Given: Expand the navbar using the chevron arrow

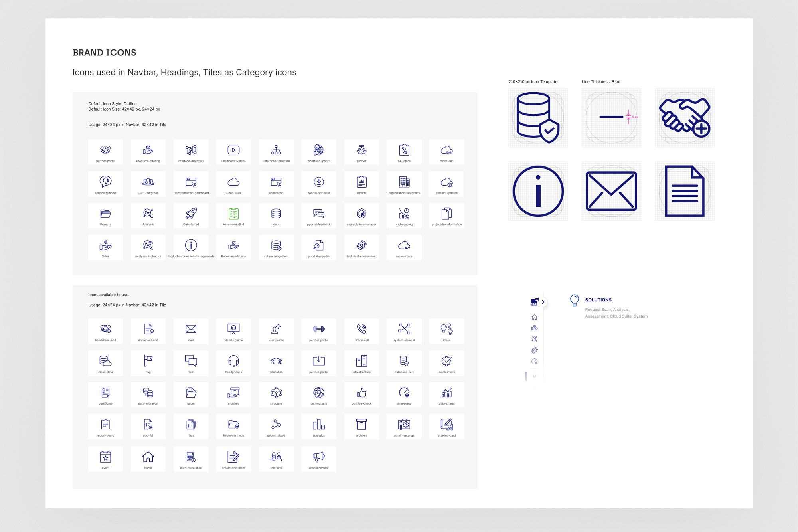Looking at the screenshot, I should 543,302.
